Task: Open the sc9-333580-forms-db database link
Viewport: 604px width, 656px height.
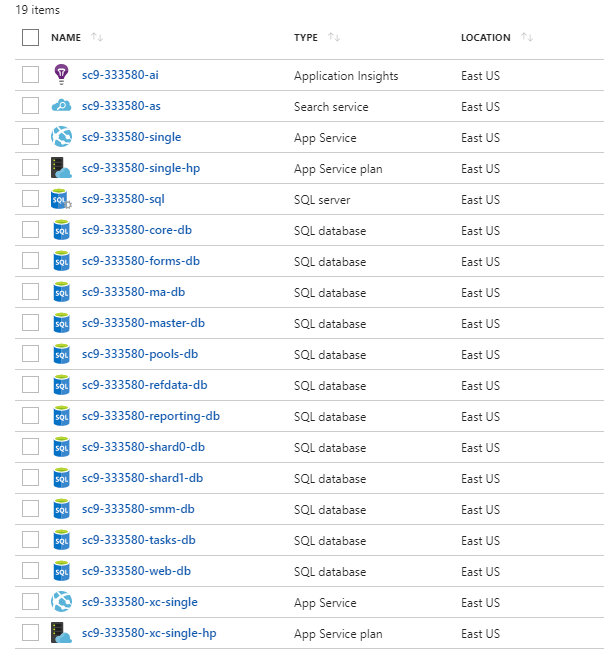Action: coord(141,261)
